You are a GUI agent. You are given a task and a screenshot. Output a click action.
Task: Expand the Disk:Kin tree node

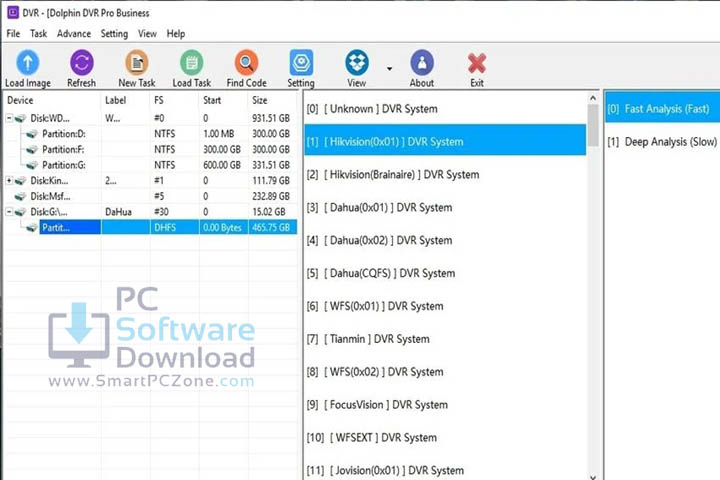tap(9, 181)
